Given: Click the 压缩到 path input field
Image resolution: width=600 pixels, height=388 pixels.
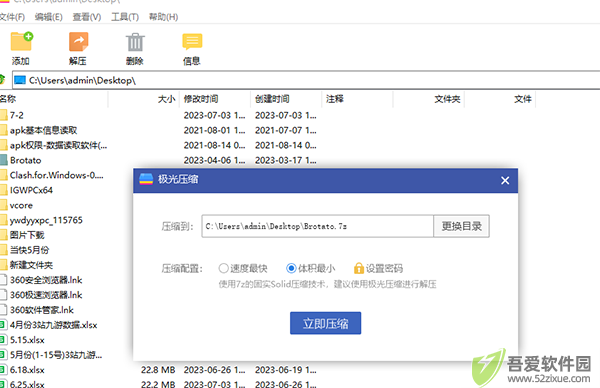Looking at the screenshot, I should point(318,226).
